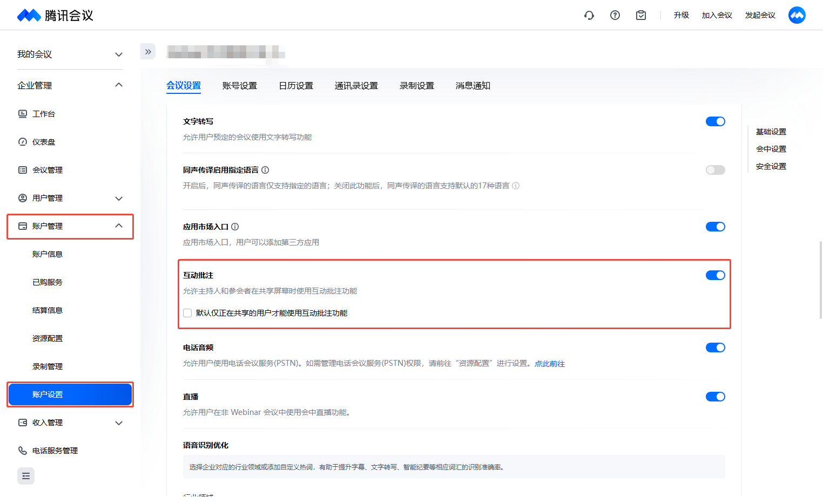Viewport: 823px width, 504px height.
Task: Check 默认仅正在共享的用户才能使用互动批注功能 checkbox
Action: (187, 313)
